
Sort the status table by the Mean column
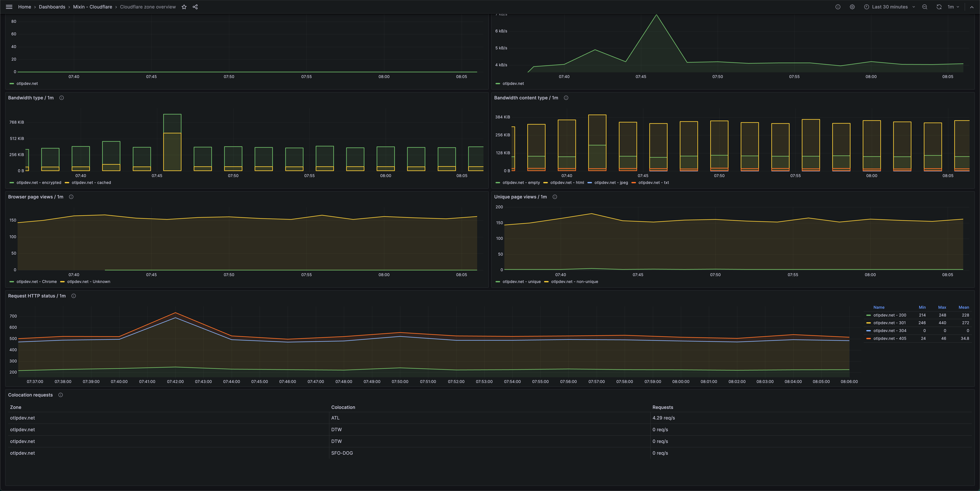click(x=964, y=307)
